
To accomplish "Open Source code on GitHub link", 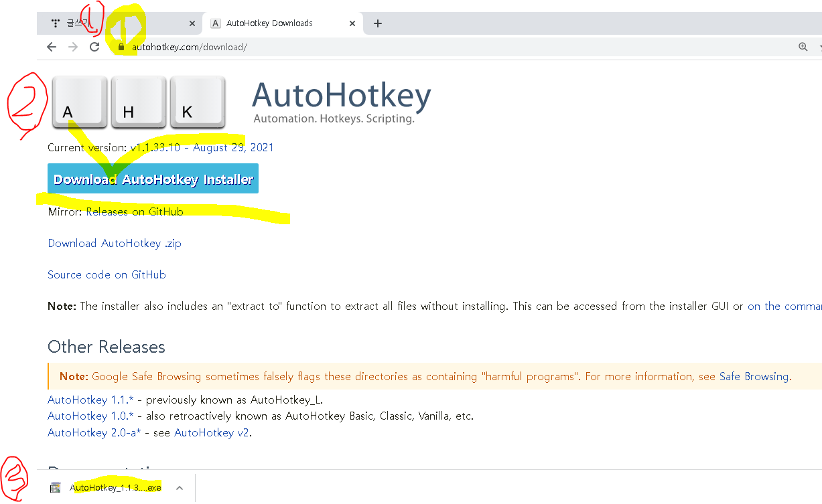I will [107, 274].
